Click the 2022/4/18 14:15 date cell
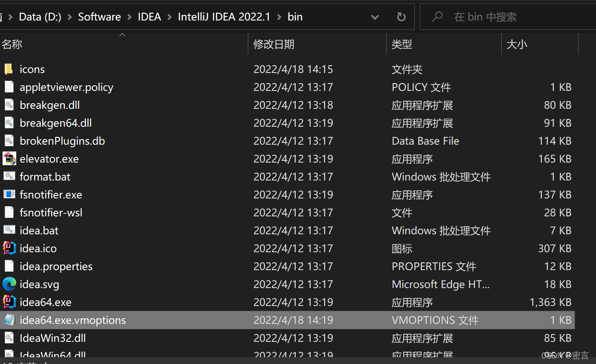The image size is (596, 364). tap(293, 69)
